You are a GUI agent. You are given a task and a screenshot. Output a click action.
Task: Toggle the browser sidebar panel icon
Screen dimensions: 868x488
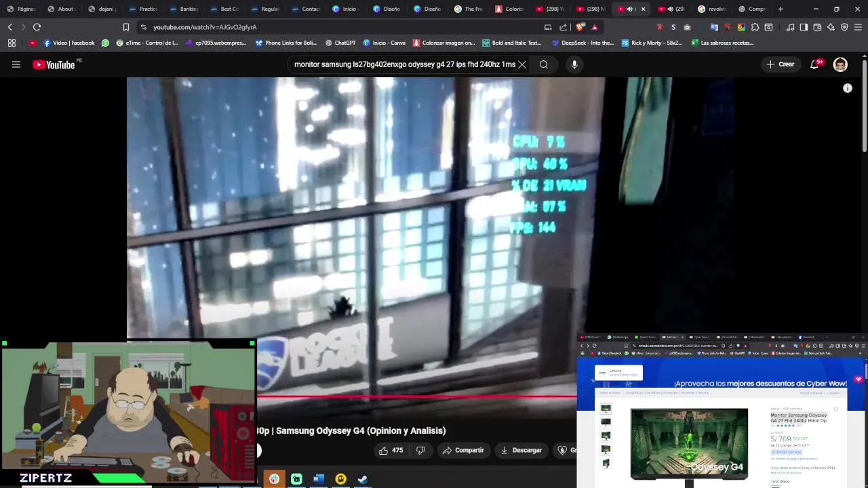point(804,27)
